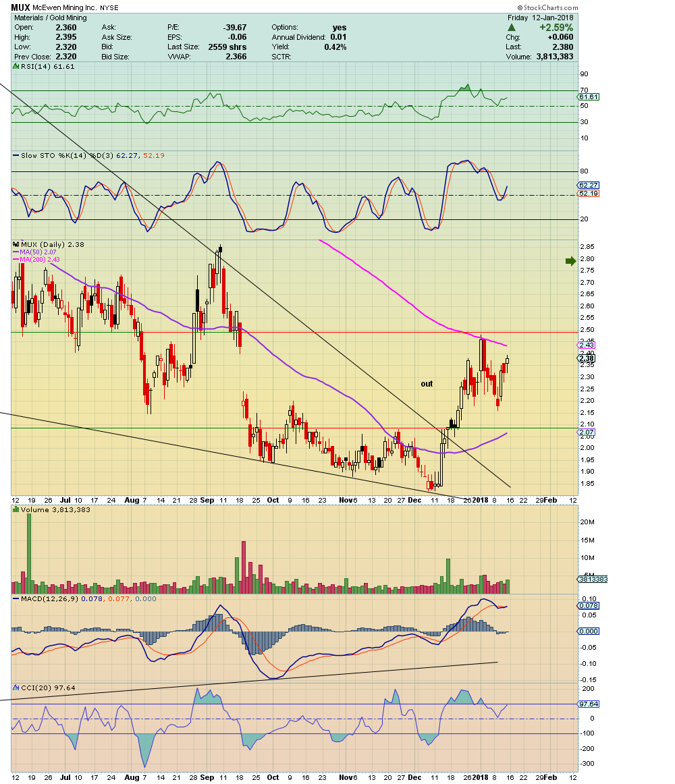This screenshot has width=675, height=784.
Task: Click the 62.27 stochastic value tag
Action: (x=589, y=186)
